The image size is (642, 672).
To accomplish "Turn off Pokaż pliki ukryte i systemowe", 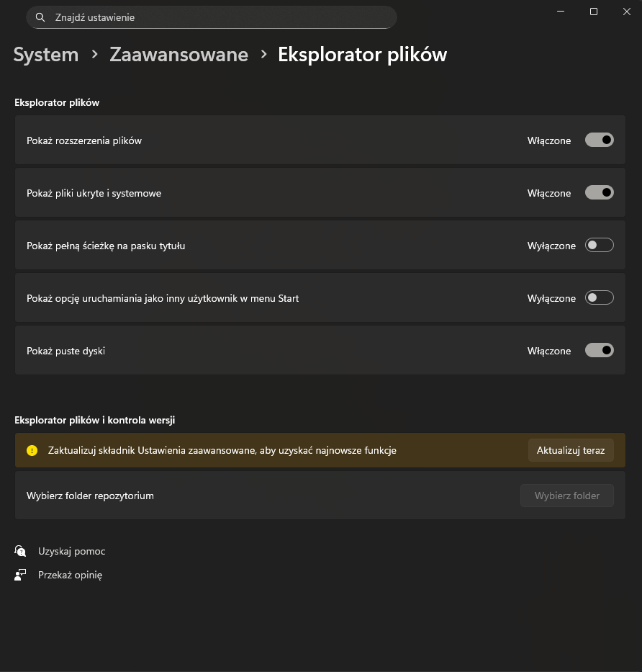I will point(599,193).
